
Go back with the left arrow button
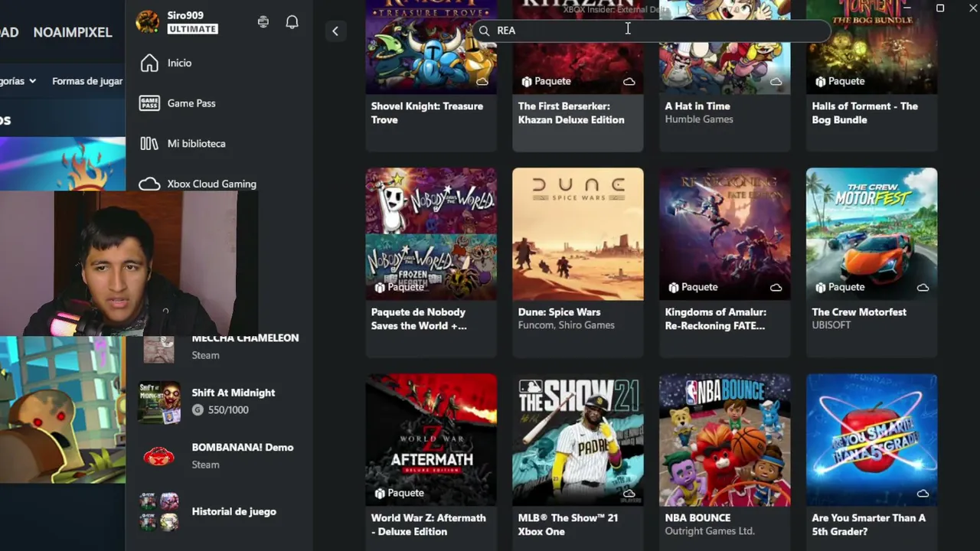coord(335,31)
